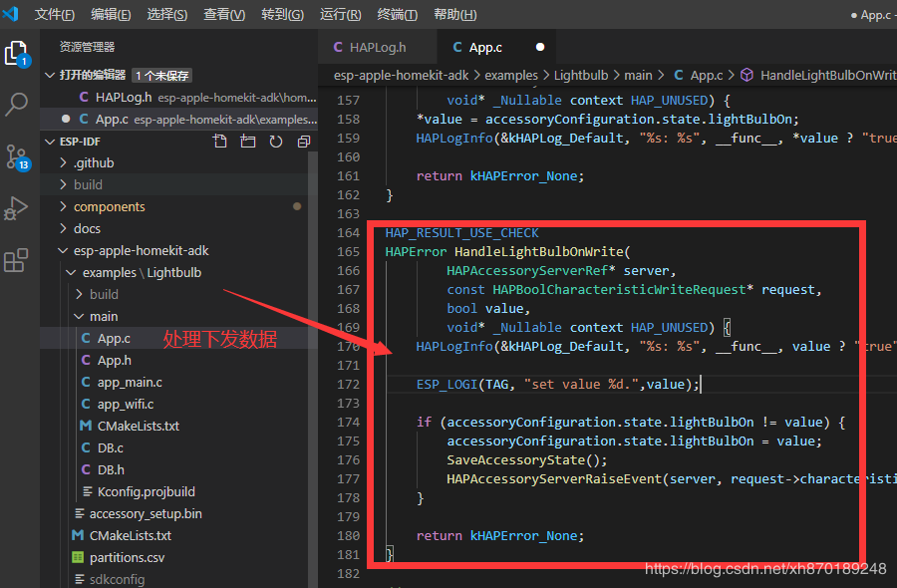Open 查看(V) menu
897x588 pixels.
224,14
